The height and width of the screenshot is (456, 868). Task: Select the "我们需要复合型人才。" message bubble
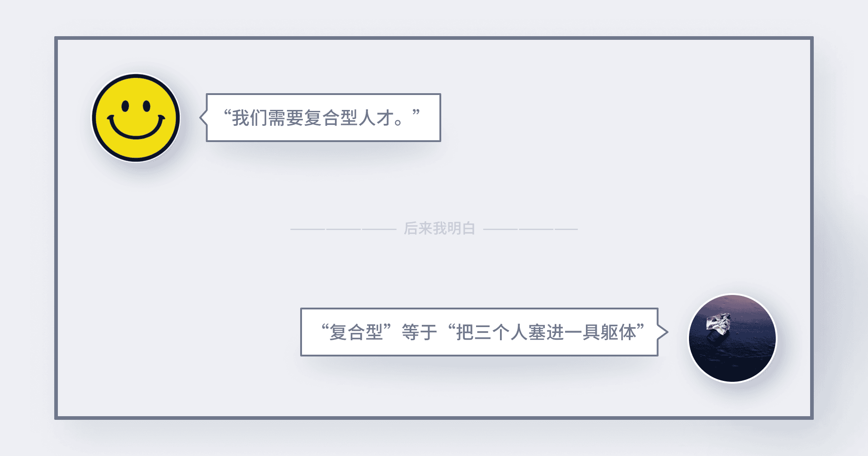[323, 118]
